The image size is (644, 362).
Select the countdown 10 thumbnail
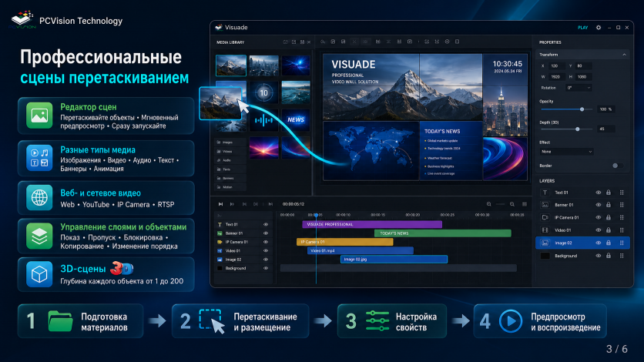click(x=263, y=92)
